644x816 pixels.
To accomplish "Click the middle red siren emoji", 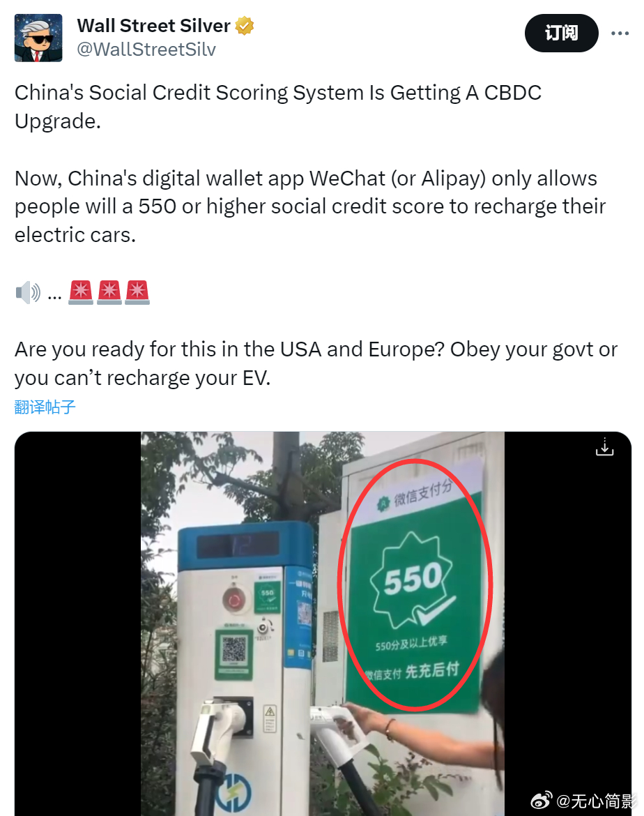I will [x=109, y=292].
